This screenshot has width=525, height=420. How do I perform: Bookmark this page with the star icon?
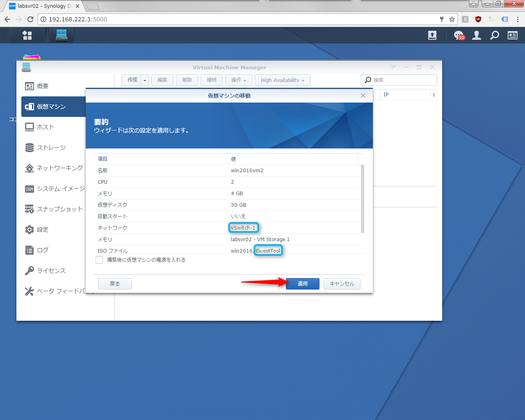(x=452, y=19)
